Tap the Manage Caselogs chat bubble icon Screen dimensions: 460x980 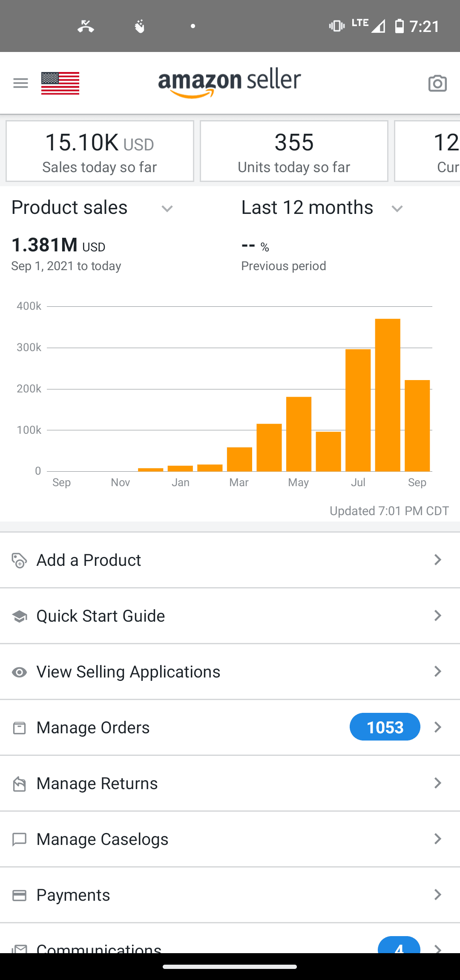coord(19,839)
